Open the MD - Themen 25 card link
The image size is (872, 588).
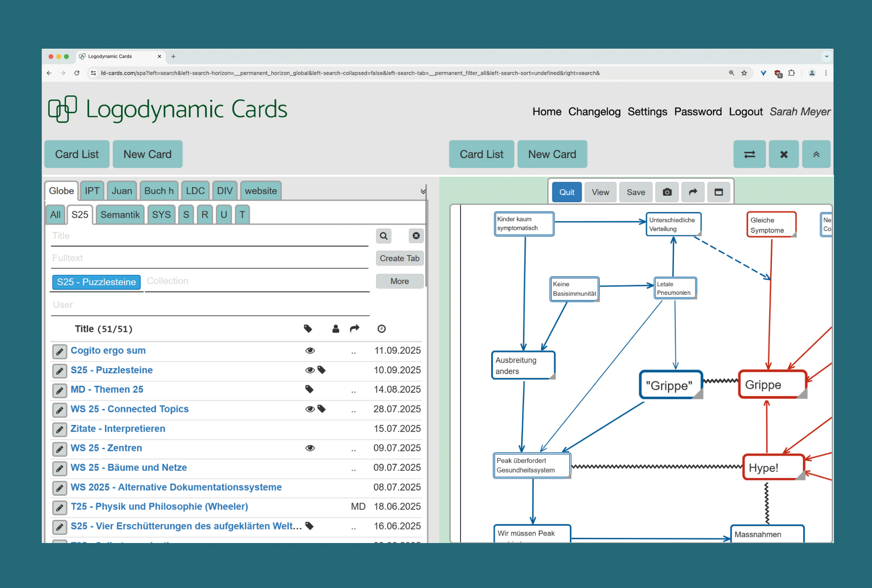(x=107, y=390)
